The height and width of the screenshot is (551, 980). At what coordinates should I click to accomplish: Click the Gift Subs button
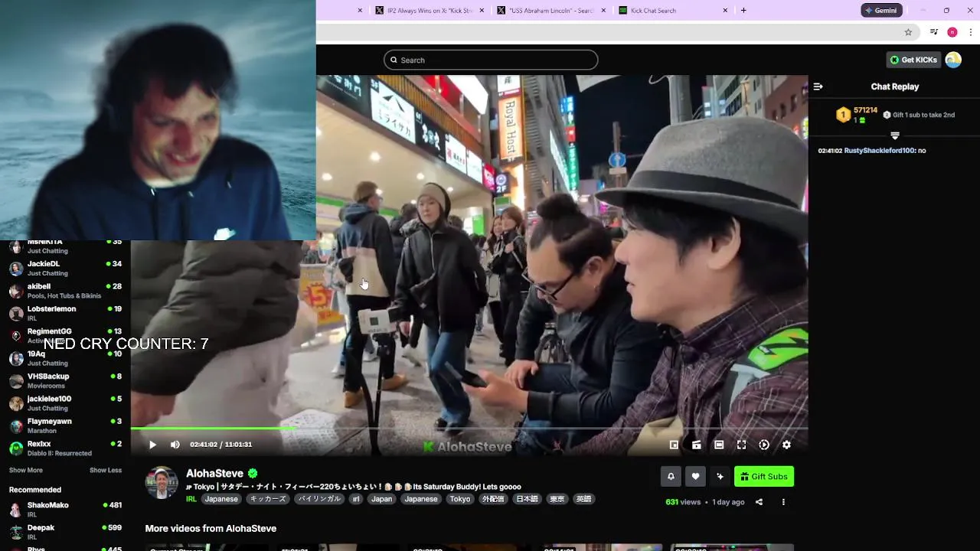tap(764, 476)
